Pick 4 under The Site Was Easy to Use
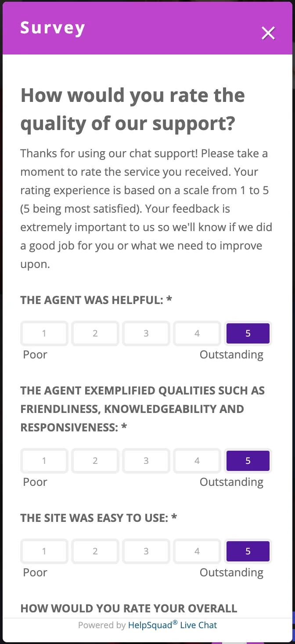The height and width of the screenshot is (644, 295). 197,551
